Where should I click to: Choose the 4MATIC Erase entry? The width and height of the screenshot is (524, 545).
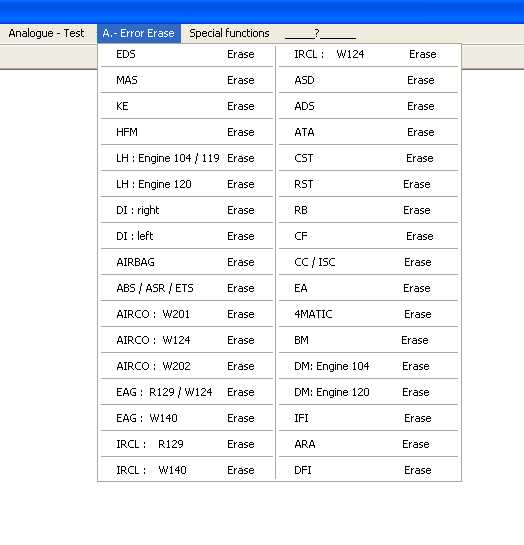(368, 314)
